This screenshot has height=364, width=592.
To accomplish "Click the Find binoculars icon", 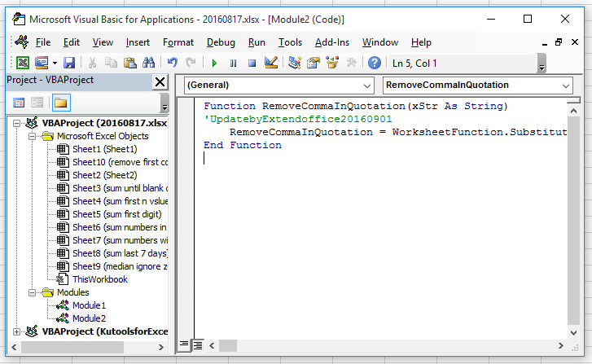I will (x=149, y=63).
